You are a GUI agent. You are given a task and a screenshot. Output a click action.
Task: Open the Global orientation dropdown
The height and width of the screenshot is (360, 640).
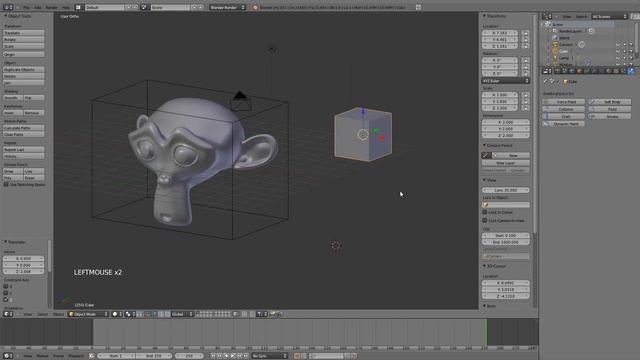click(x=182, y=314)
